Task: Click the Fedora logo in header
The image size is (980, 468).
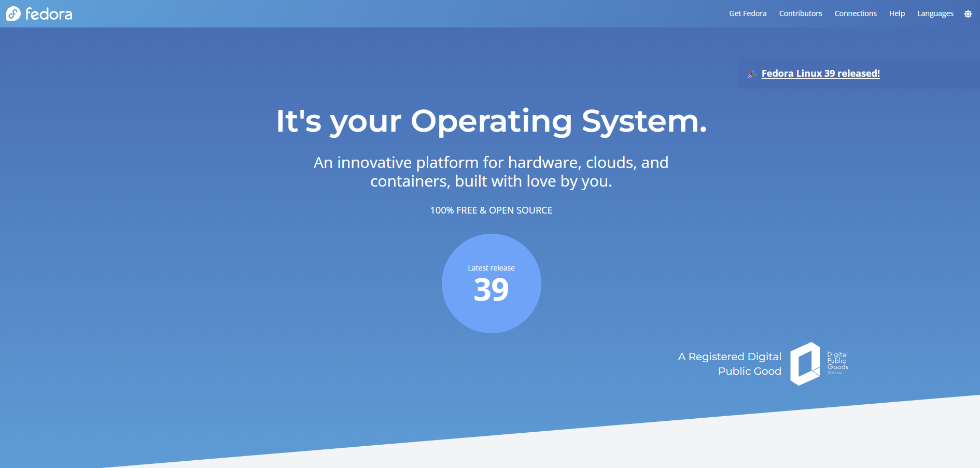Action: [39, 13]
